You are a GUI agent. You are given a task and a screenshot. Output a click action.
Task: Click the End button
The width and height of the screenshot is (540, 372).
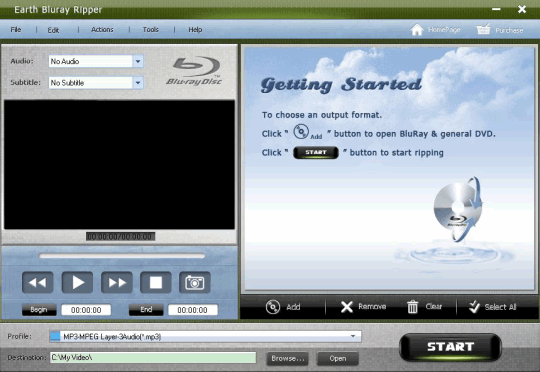[146, 310]
